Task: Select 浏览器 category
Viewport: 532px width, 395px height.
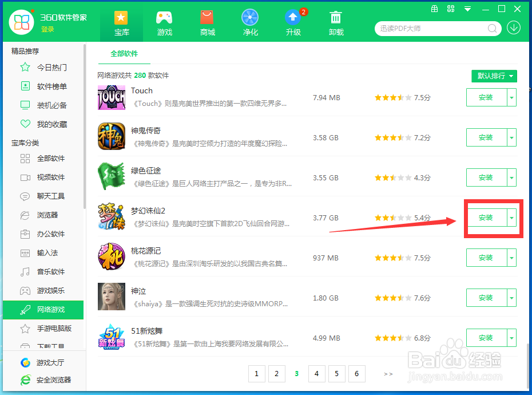Action: point(39,215)
